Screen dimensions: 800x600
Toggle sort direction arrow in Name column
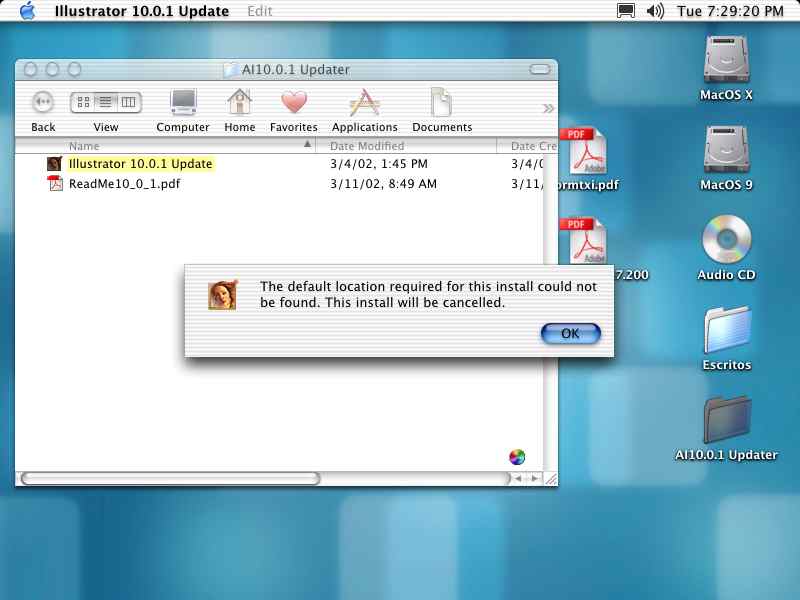[x=308, y=144]
